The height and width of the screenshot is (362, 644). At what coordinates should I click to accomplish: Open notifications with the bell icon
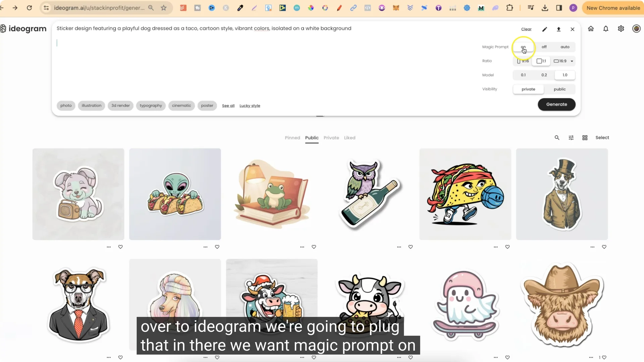[x=605, y=29]
